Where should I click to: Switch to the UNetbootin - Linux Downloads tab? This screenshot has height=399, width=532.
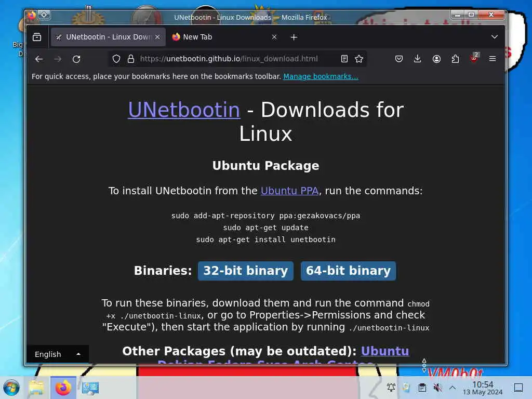point(108,37)
